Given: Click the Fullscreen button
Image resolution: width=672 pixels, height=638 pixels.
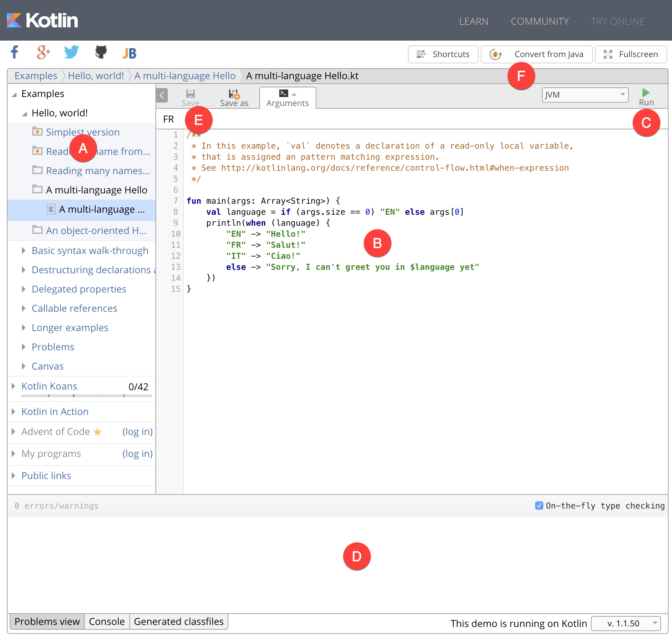Looking at the screenshot, I should click(x=631, y=54).
